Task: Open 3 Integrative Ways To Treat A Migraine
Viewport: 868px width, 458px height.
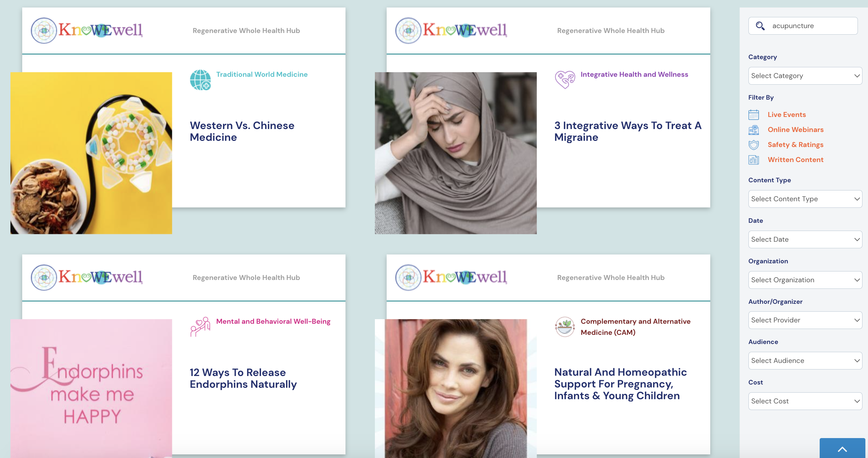Action: 628,131
